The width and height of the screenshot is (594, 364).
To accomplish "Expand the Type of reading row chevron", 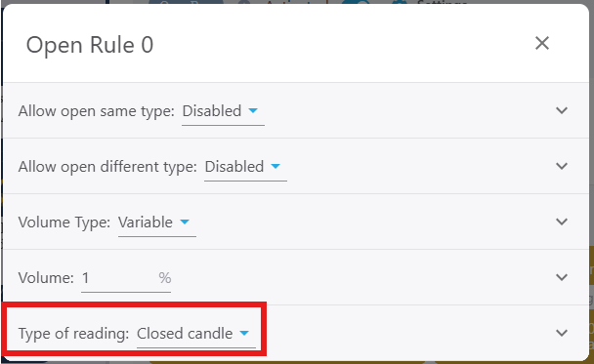I will pos(562,333).
